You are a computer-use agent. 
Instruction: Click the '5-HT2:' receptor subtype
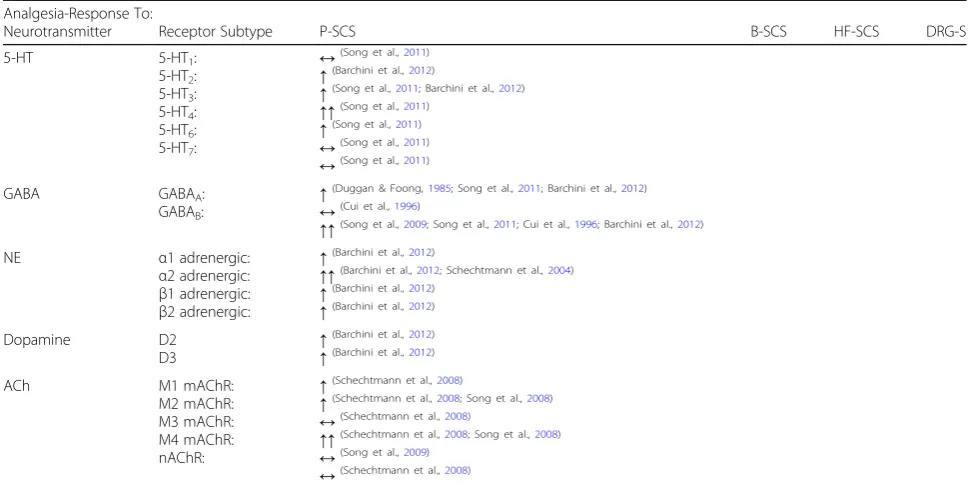(x=178, y=77)
